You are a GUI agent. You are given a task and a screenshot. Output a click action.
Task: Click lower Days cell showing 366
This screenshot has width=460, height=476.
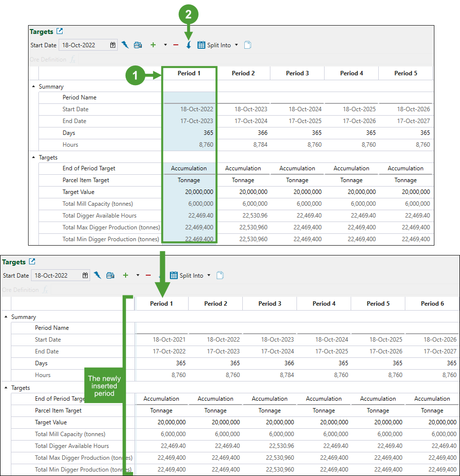click(x=270, y=363)
